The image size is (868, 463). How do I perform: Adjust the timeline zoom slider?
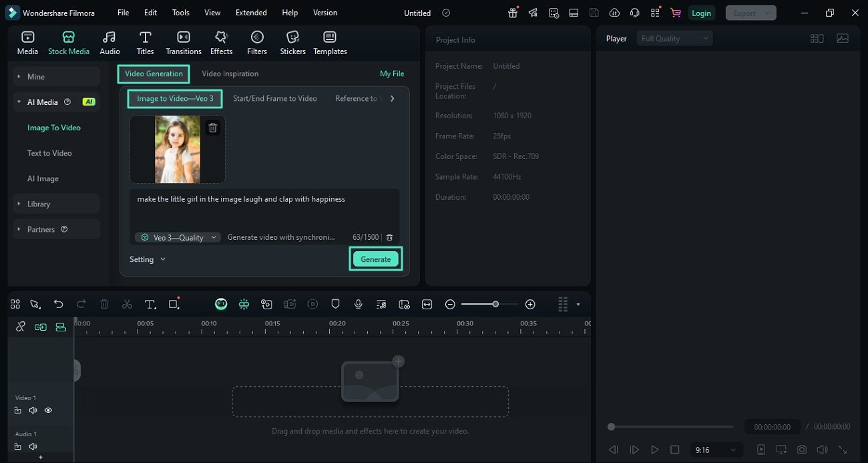pos(495,304)
